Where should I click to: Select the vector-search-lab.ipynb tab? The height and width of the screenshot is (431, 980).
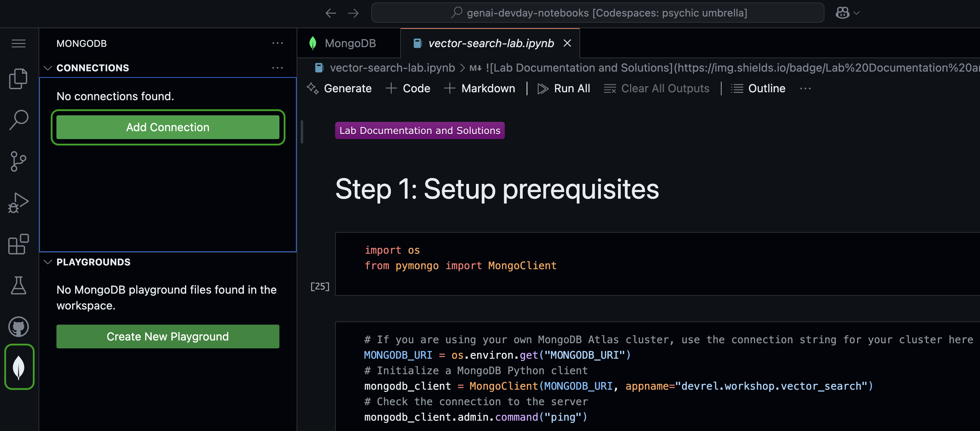click(x=491, y=43)
